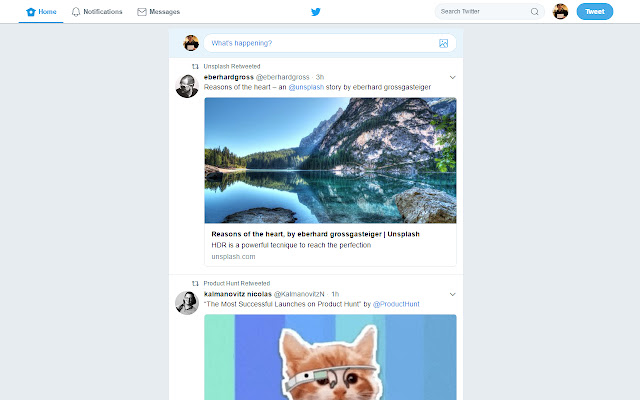Click the search magnifier icon
The image size is (640, 400).
click(534, 11)
